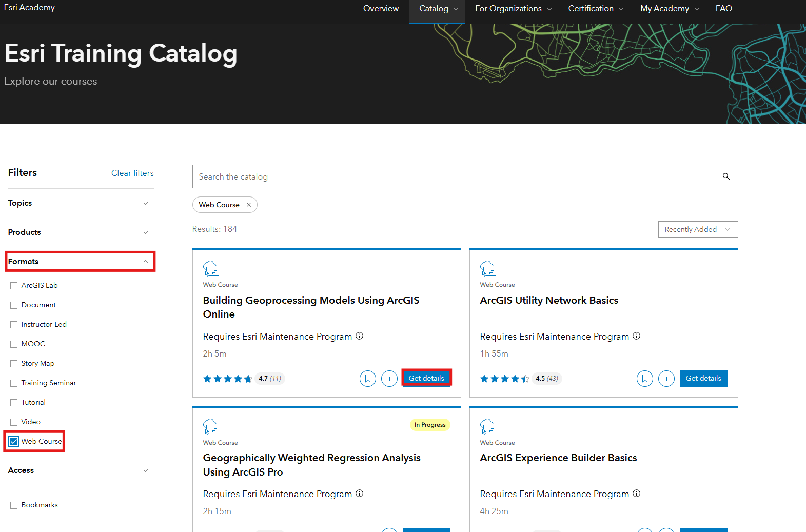
Task: Enable the Instructor-Led format filter
Action: (14, 325)
